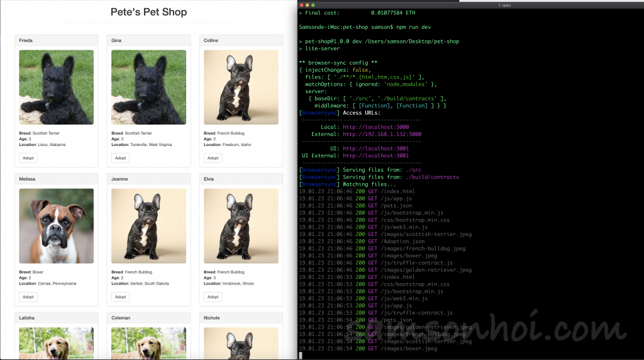Open External URL http://192.168.1.132:3000
The height and width of the screenshot is (360, 644).
coord(382,134)
